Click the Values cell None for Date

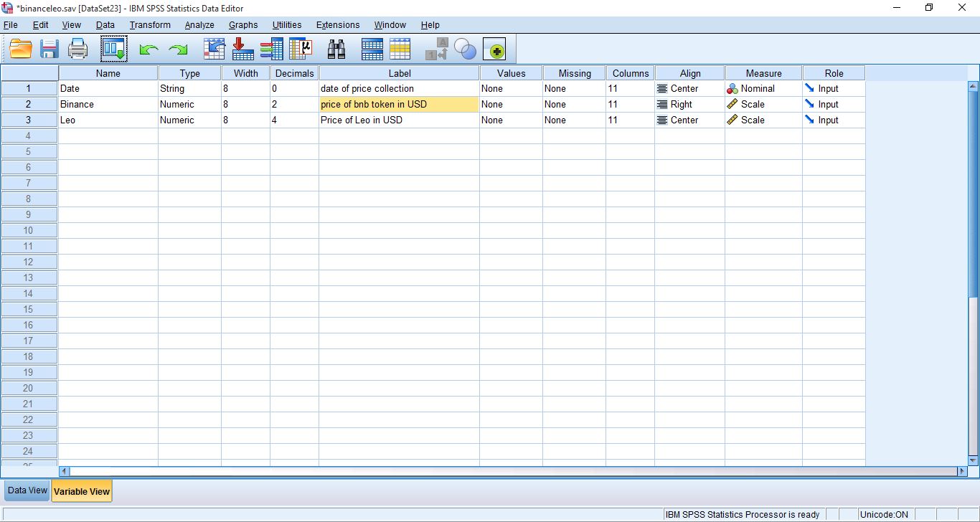[x=512, y=89]
